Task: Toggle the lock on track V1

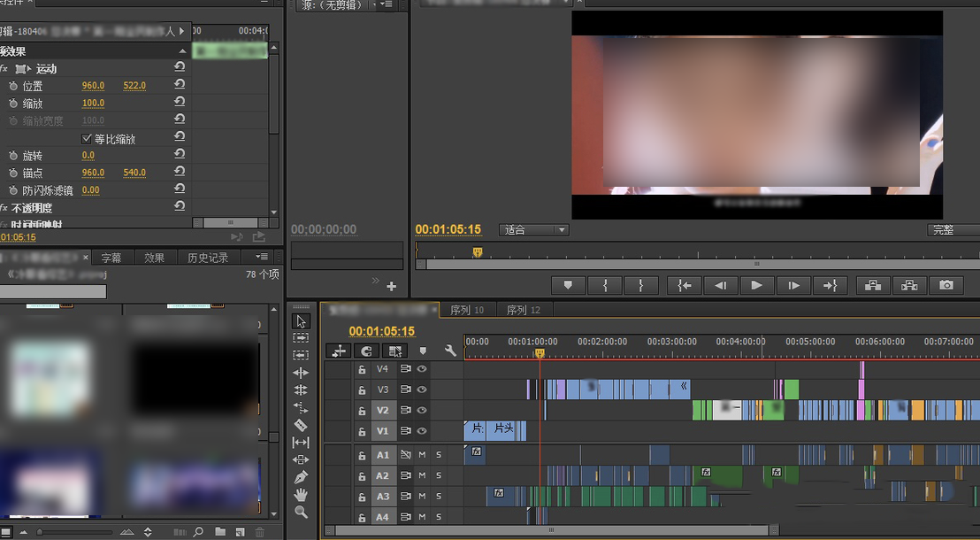Action: pyautogui.click(x=362, y=431)
